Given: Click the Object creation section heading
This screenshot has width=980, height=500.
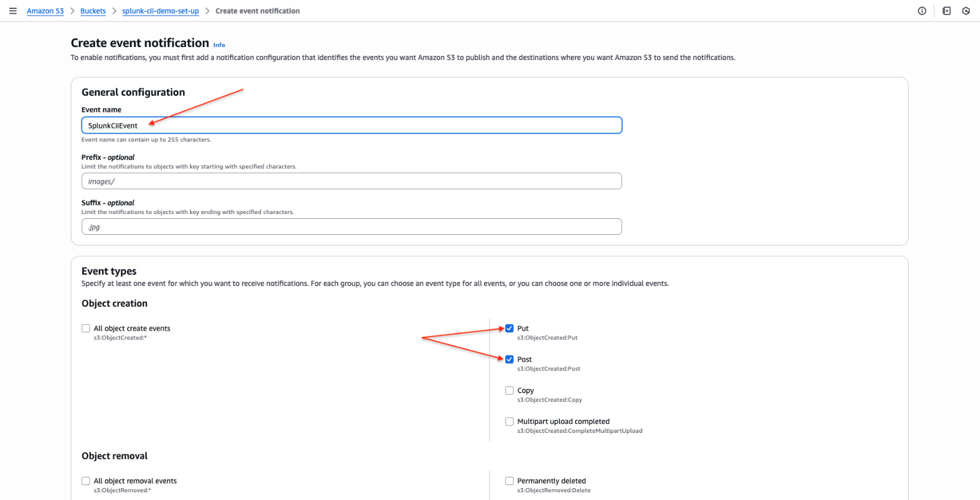Looking at the screenshot, I should point(114,303).
